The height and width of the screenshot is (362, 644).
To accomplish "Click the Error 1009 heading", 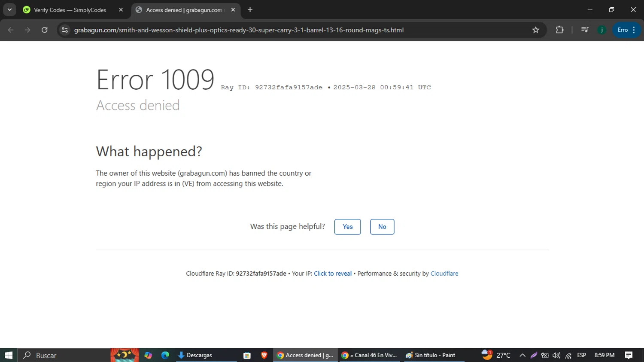I will point(155,79).
